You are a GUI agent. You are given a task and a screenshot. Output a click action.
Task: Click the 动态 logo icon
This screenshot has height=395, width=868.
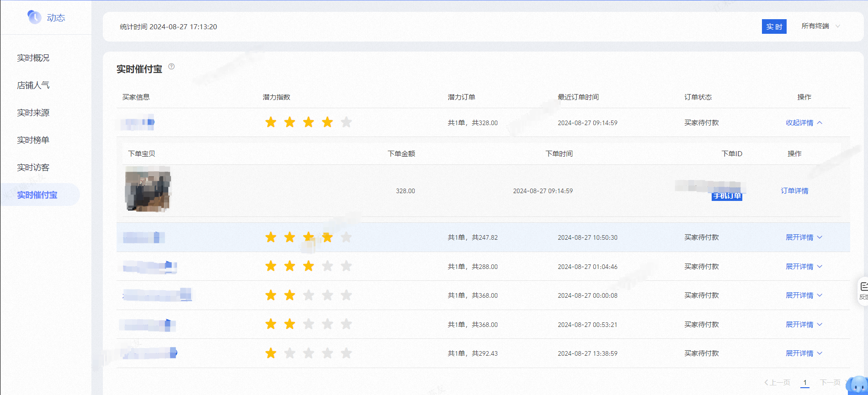34,17
